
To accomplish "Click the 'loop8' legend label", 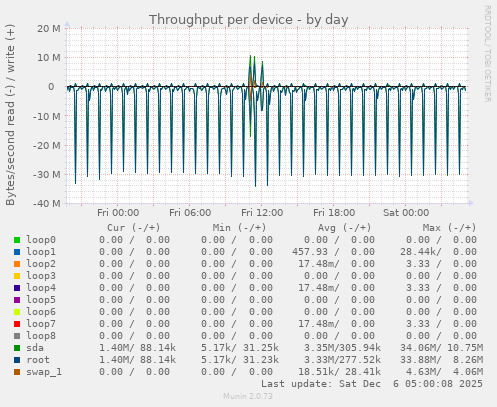I will tap(41, 336).
